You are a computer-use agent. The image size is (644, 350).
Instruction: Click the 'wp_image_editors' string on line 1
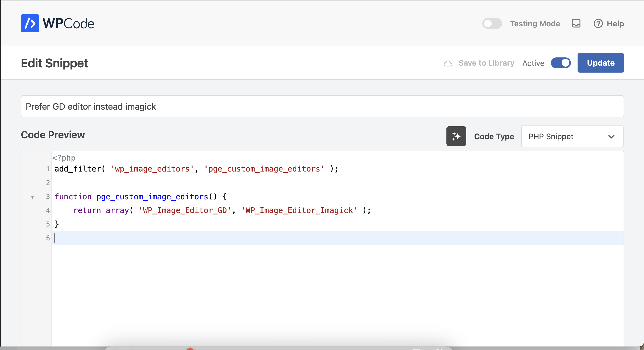click(x=152, y=169)
